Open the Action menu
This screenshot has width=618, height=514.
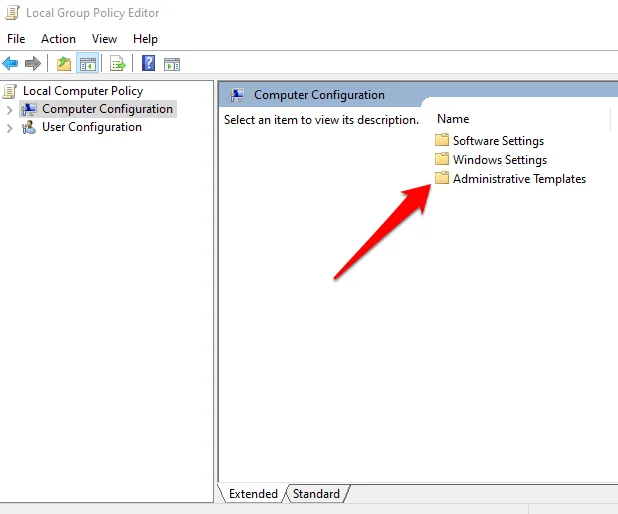click(x=58, y=39)
